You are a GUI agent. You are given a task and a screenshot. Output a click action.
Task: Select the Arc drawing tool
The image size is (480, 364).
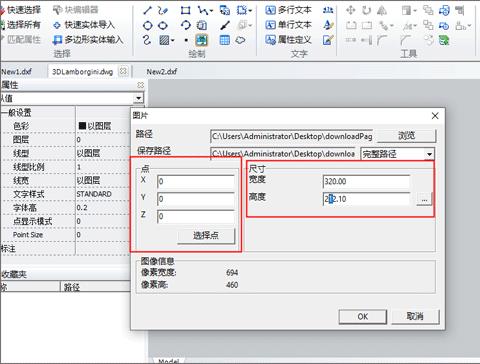pos(185,25)
